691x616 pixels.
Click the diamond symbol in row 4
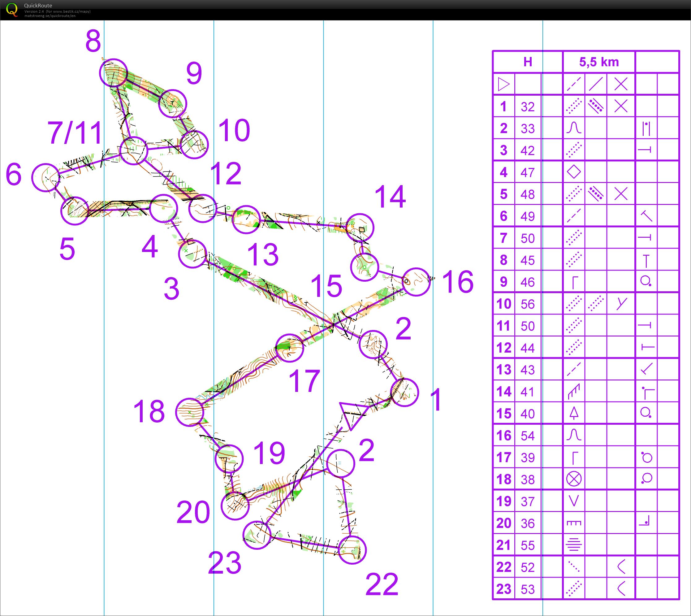coord(574,172)
